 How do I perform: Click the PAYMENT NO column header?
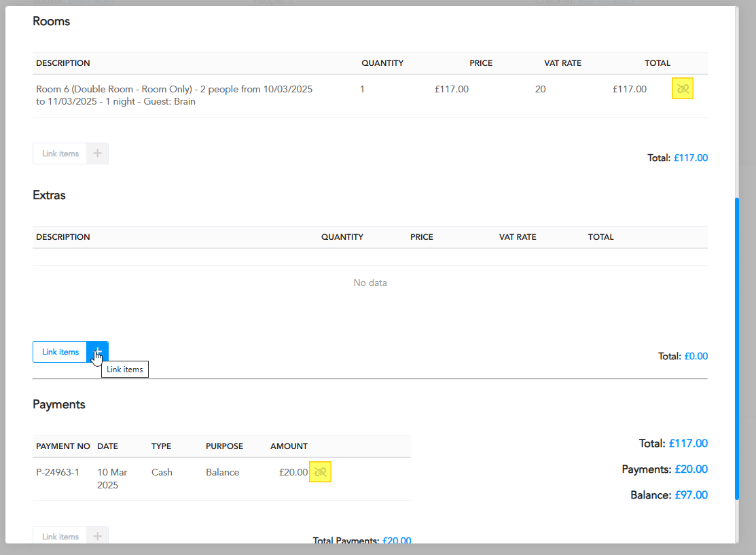pyautogui.click(x=62, y=446)
